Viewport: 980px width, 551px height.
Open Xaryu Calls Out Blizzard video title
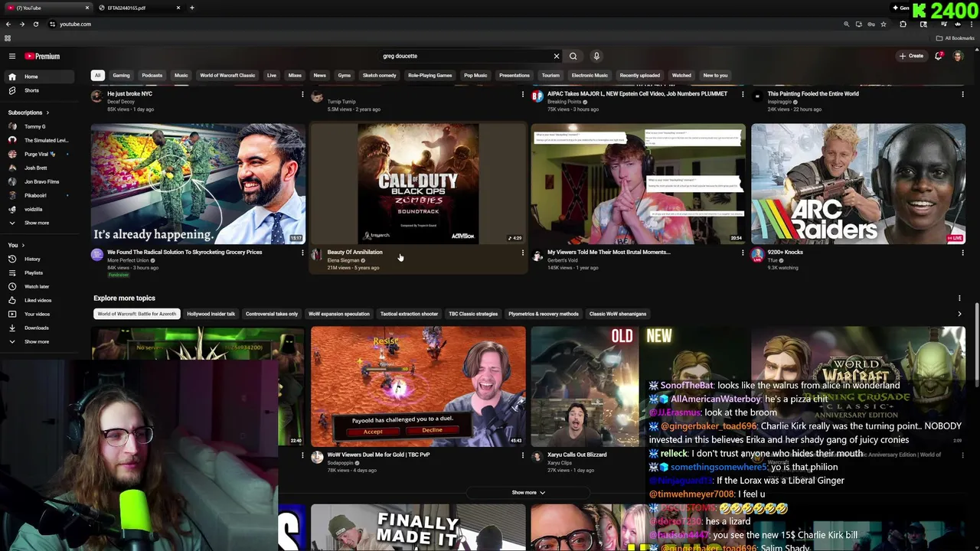(x=577, y=455)
